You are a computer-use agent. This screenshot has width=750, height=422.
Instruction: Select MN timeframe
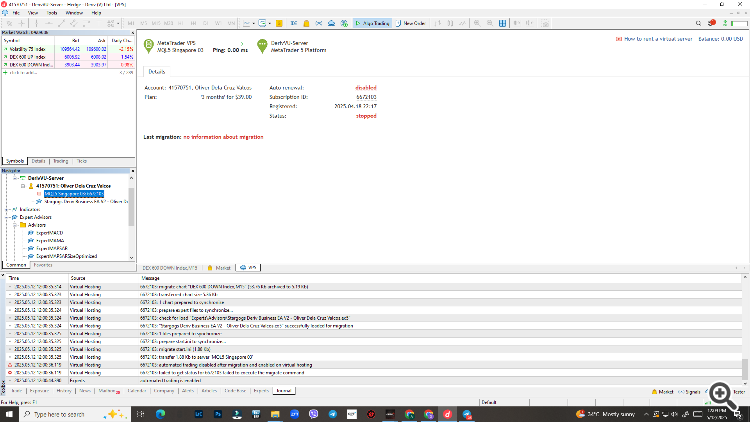[231, 23]
